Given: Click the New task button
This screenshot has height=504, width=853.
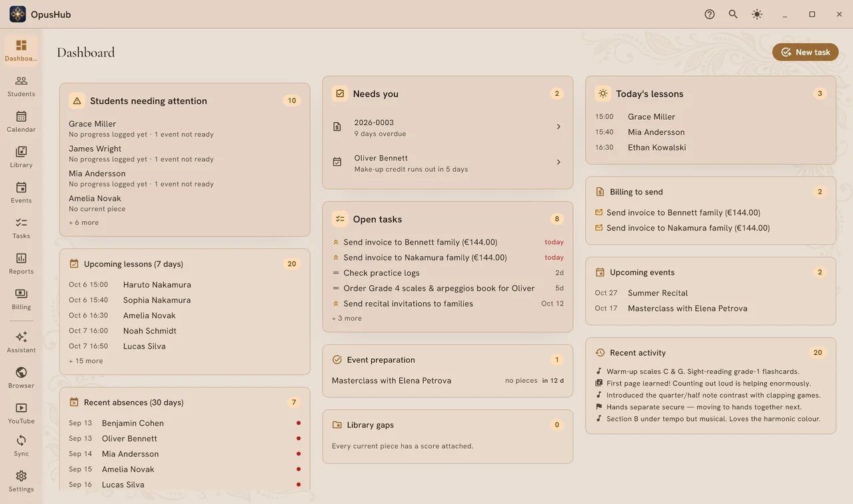Looking at the screenshot, I should click(805, 52).
